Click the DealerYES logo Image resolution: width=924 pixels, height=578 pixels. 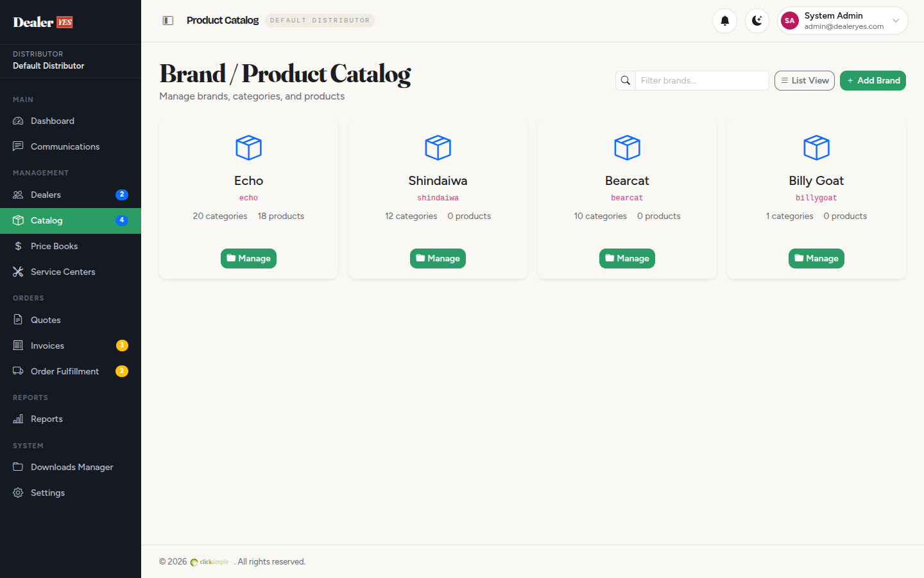[43, 22]
